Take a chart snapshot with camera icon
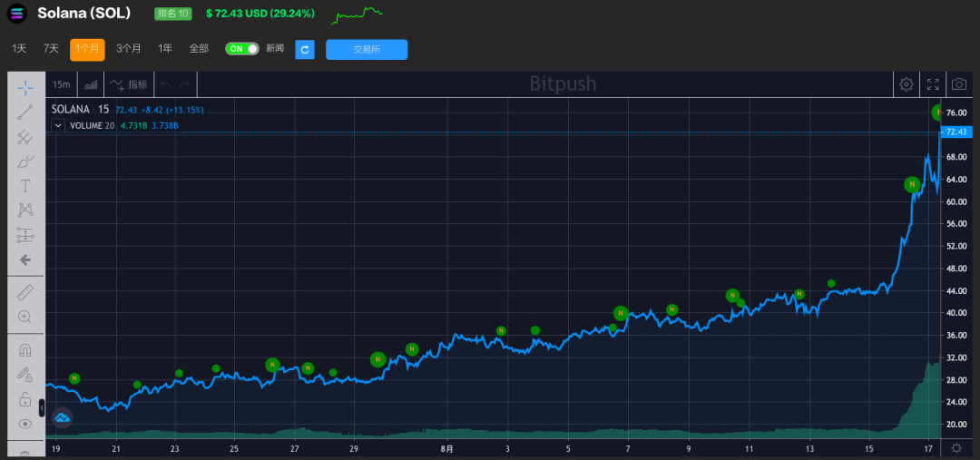 [x=958, y=84]
